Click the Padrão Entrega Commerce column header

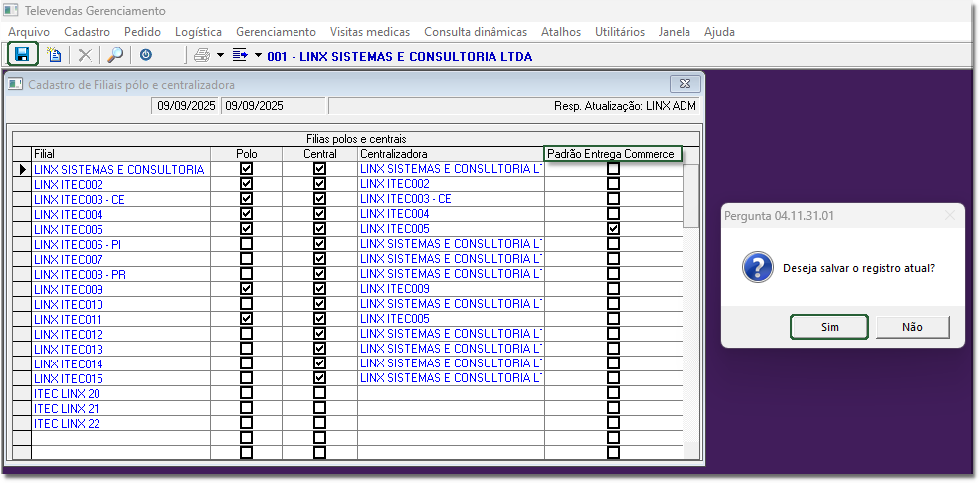click(613, 154)
